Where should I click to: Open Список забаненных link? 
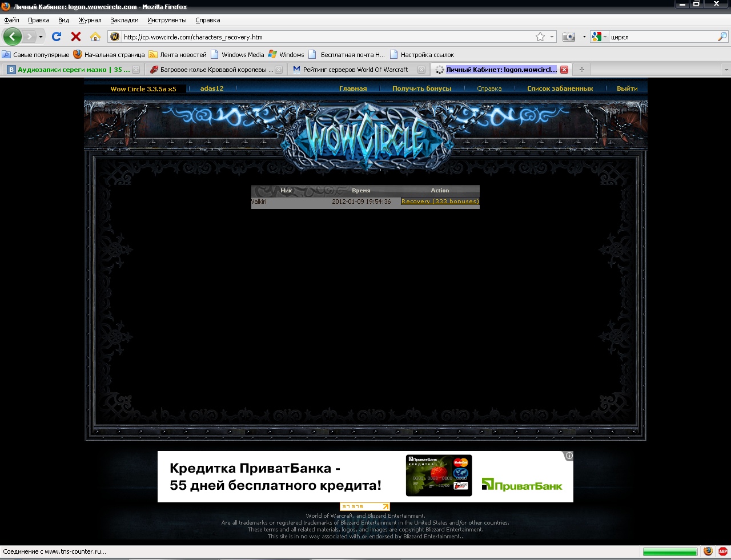pos(560,88)
